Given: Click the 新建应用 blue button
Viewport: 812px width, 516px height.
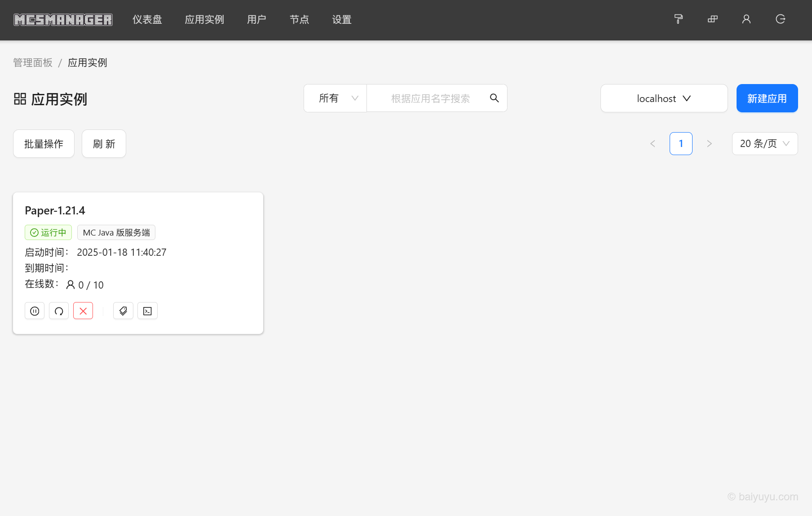Looking at the screenshot, I should (x=767, y=98).
